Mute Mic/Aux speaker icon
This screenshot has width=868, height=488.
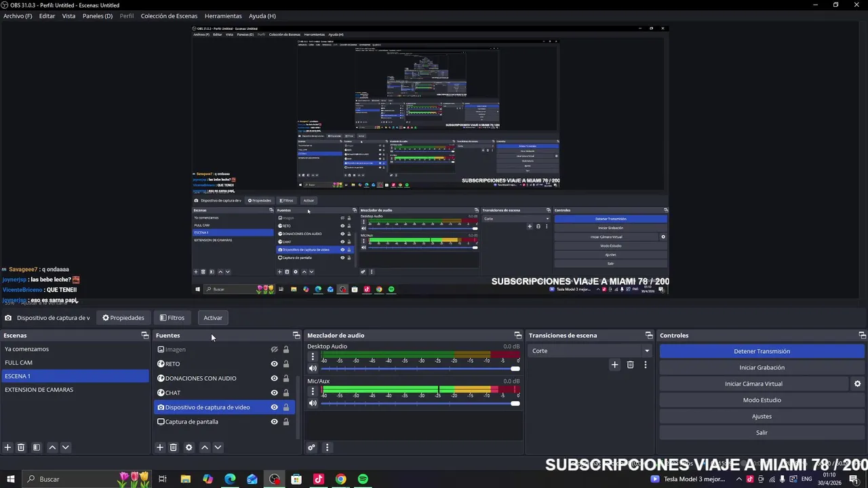click(x=313, y=403)
